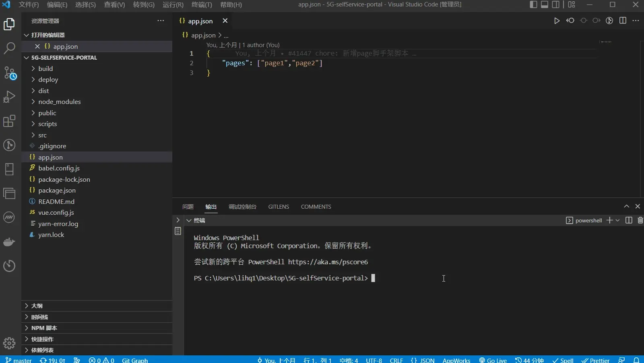Kill terminal with the trash icon
Image resolution: width=644 pixels, height=363 pixels.
point(640,220)
